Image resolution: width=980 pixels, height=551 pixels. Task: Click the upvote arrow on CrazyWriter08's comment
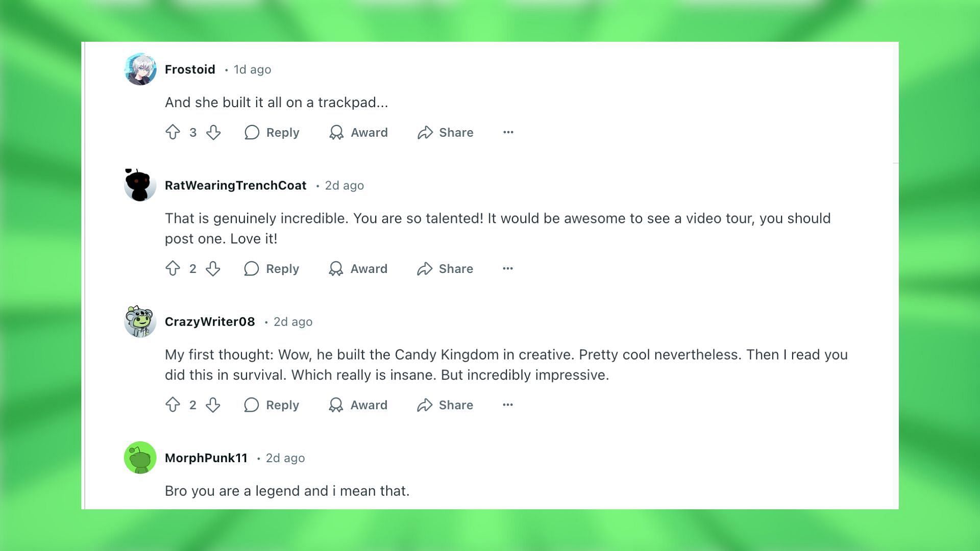pos(173,405)
